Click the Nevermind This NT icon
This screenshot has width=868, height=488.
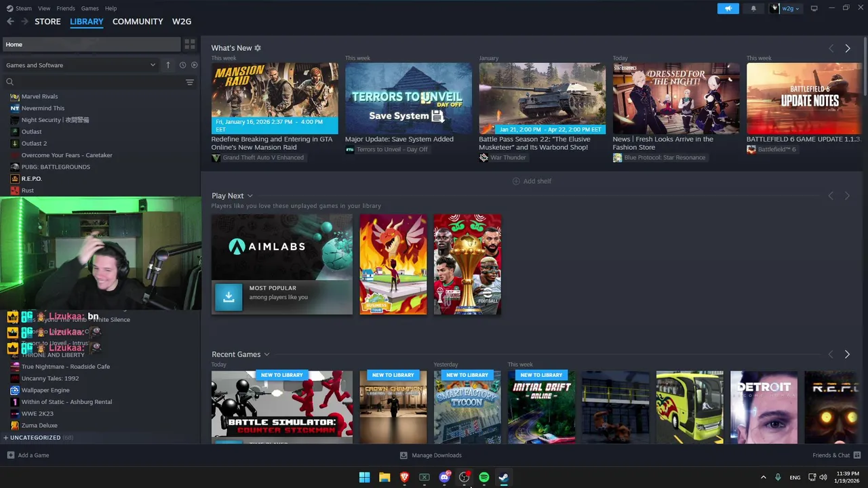click(15, 108)
